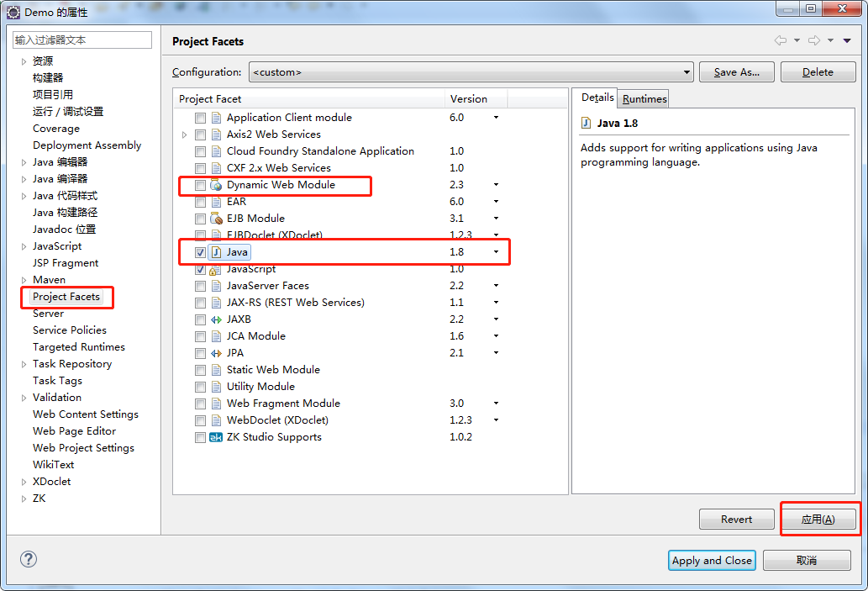Click the 取消 cancel button
Screen dimensions: 868x591
click(807, 560)
